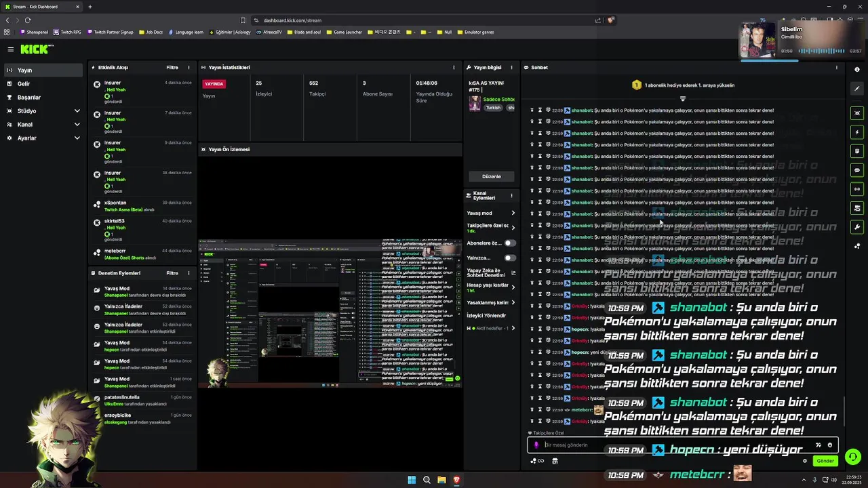868x488 pixels.
Task: Toggle the channel actions widget icon in the right sidebar
Action: point(857,208)
